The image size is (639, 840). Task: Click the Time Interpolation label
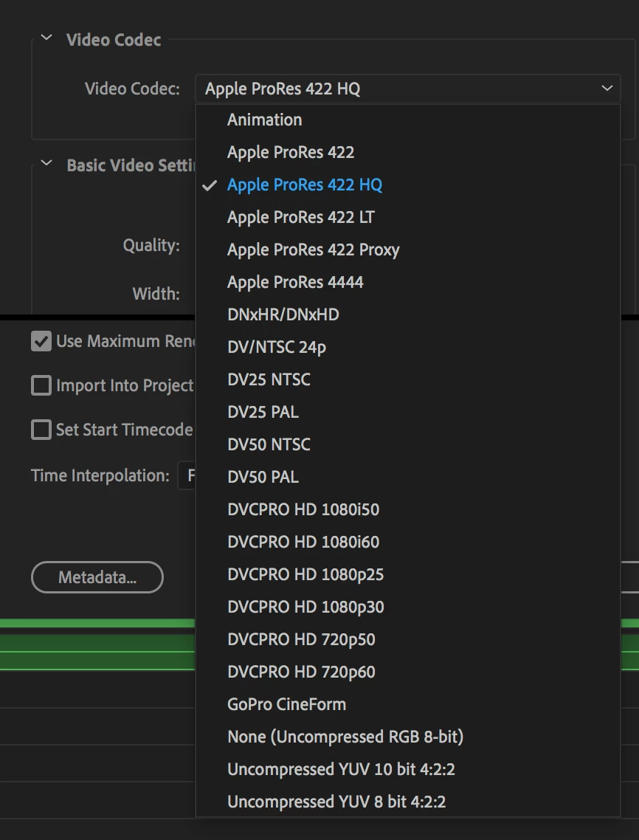100,475
